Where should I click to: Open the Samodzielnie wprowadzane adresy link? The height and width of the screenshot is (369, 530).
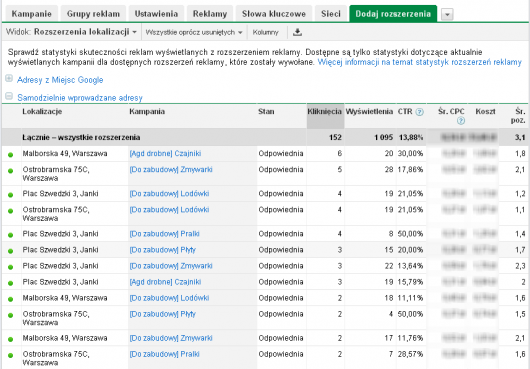(x=80, y=98)
